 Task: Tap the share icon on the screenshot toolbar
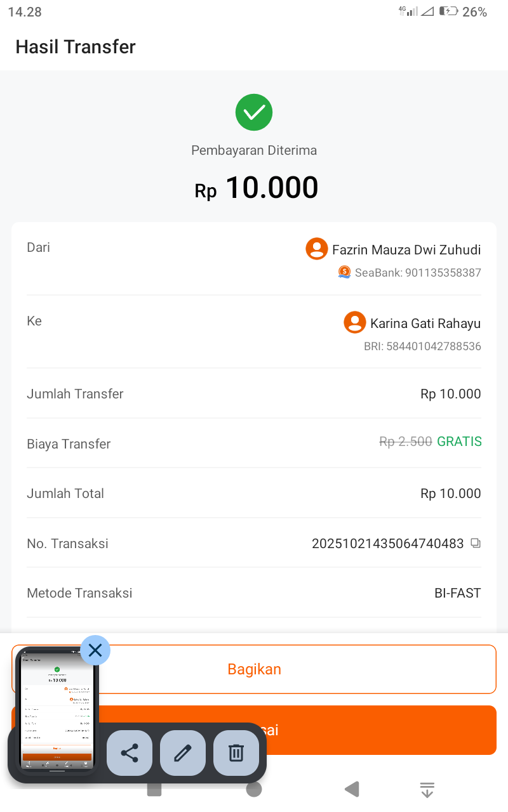click(x=130, y=753)
